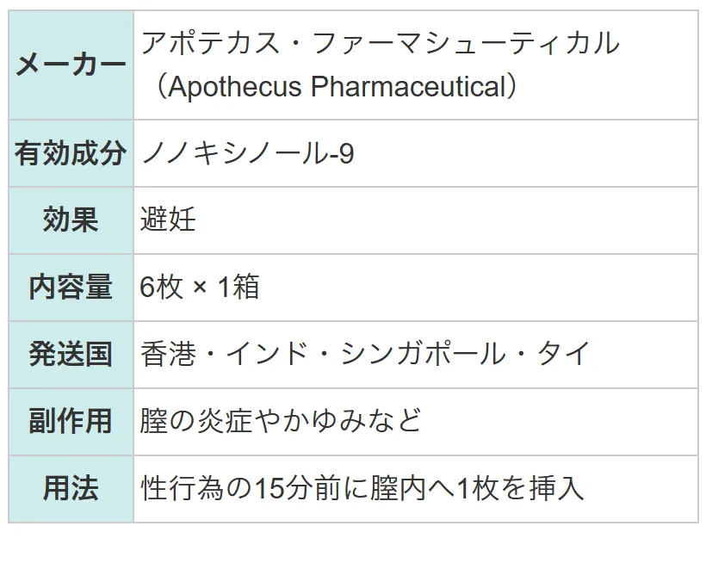Select the 避妊 effect value

pos(168,220)
